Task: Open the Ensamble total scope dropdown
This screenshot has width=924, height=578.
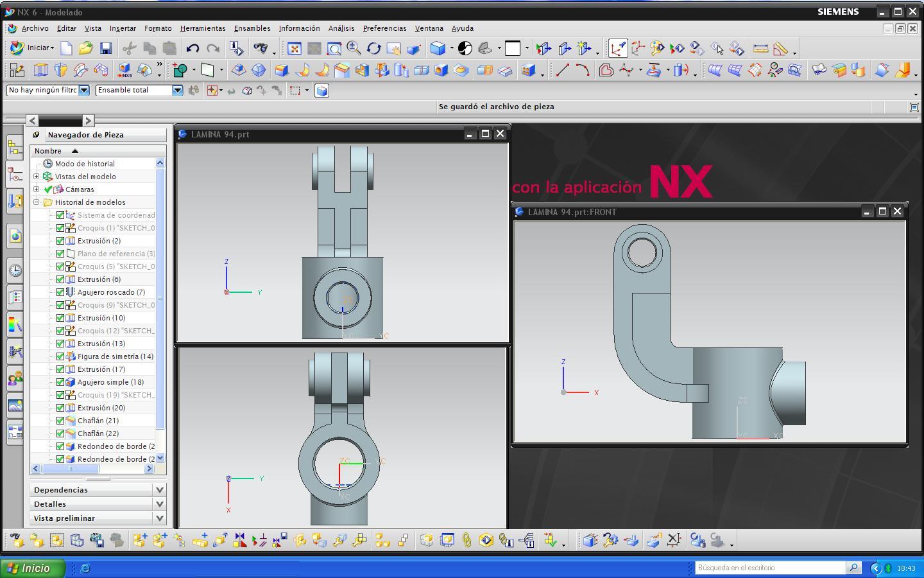Action: 178,91
